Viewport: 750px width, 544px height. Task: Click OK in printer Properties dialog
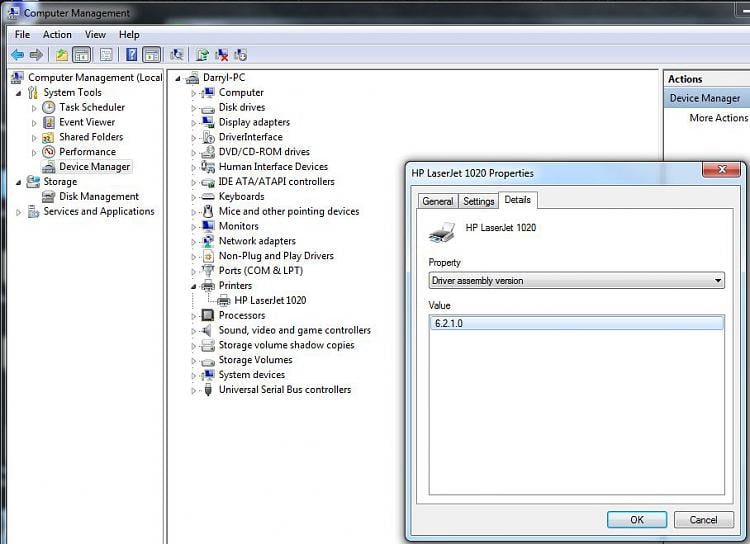pos(637,520)
